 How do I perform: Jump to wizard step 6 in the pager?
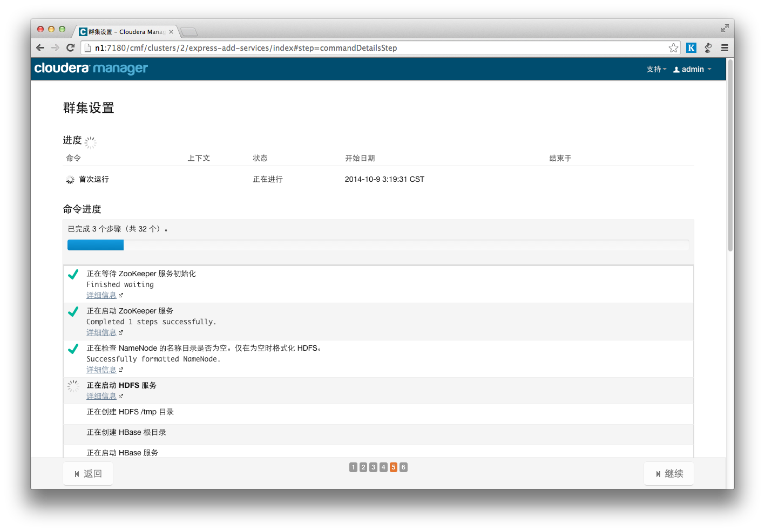point(403,467)
